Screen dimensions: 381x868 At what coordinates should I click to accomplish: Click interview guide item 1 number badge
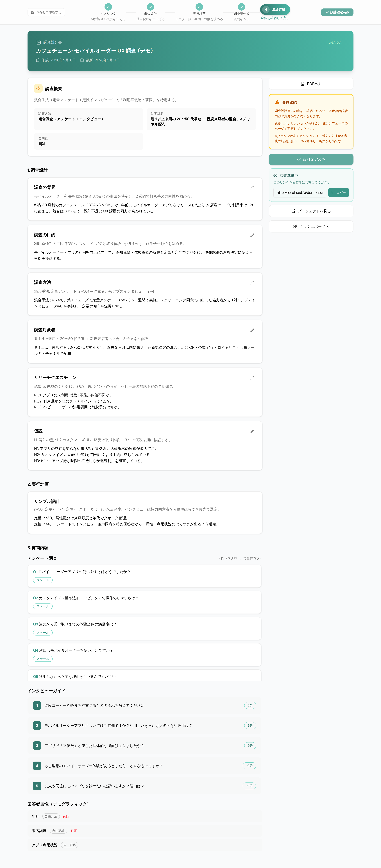point(37,705)
